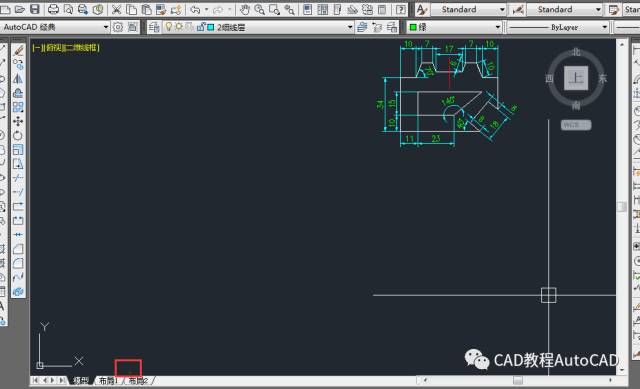Open Text Style manager icon
640x389 pixels.
point(422,9)
